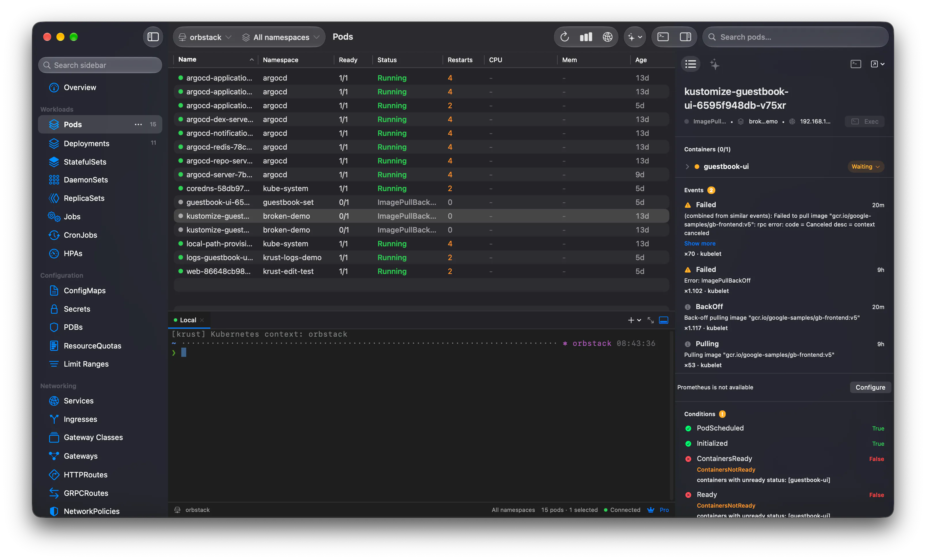Open the CronJobs sidebar item
Viewport: 926px width, 560px height.
point(80,235)
